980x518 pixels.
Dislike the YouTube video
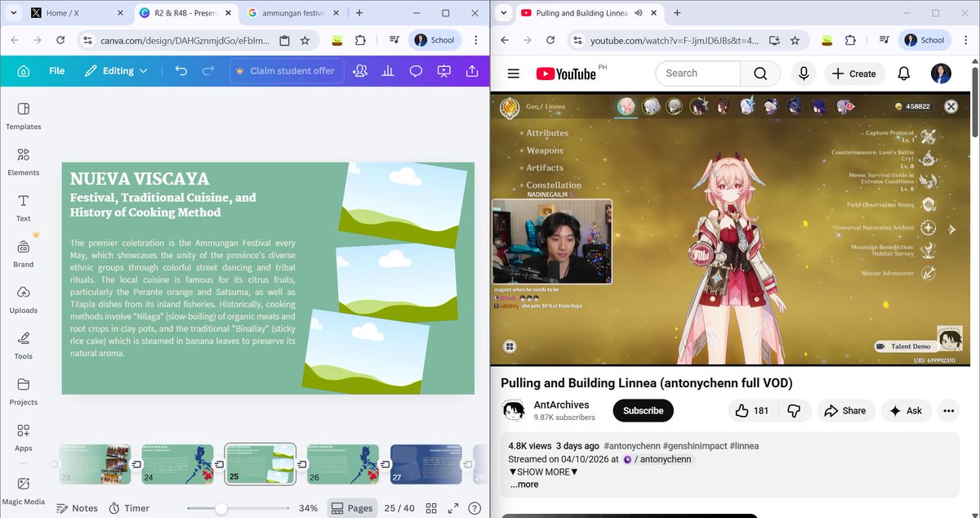tap(793, 410)
